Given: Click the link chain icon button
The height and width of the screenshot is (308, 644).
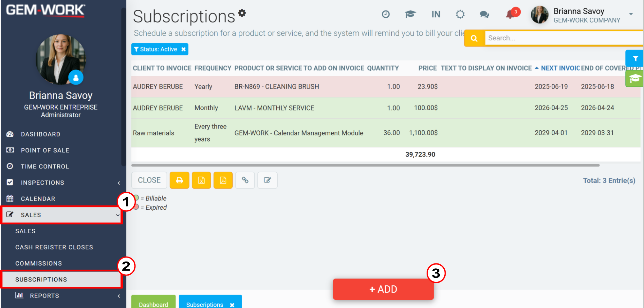Looking at the screenshot, I should (245, 180).
